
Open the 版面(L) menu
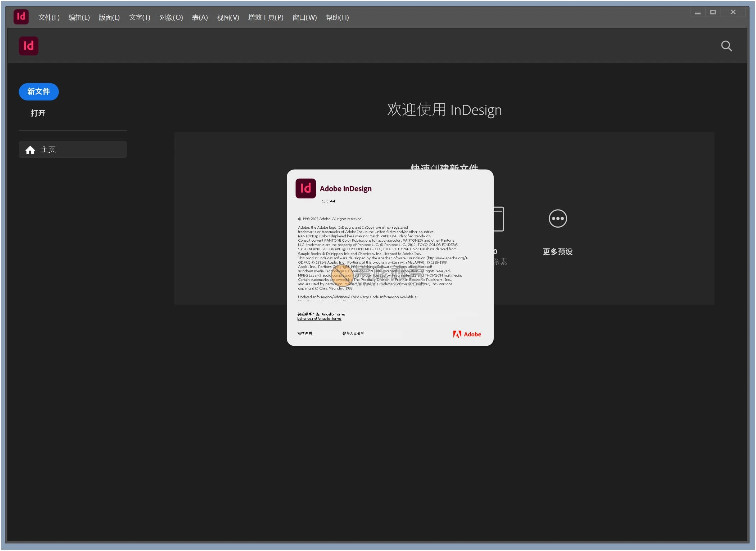click(109, 17)
